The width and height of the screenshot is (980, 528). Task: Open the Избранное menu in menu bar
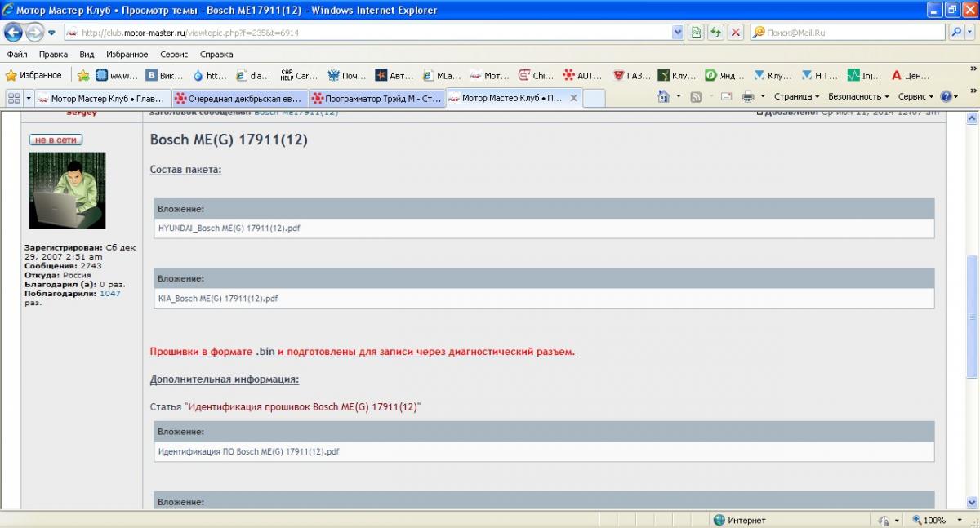tap(127, 55)
